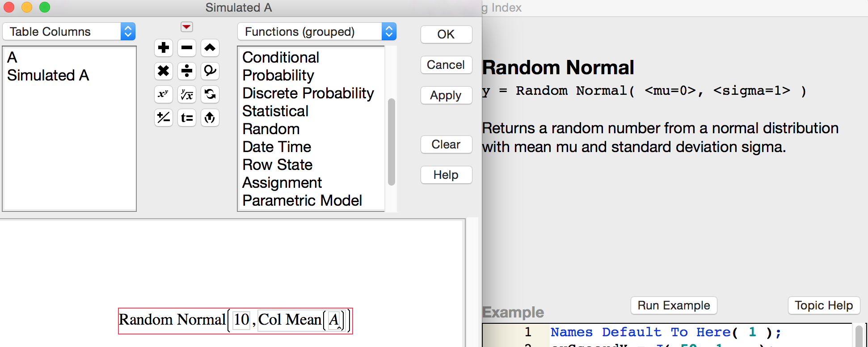Click the subtraction (minus) keypad button
Screen dimensions: 868x347
187,48
